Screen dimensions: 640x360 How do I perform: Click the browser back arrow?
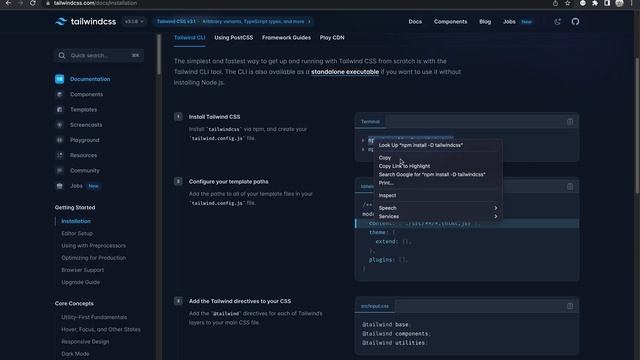point(8,3)
